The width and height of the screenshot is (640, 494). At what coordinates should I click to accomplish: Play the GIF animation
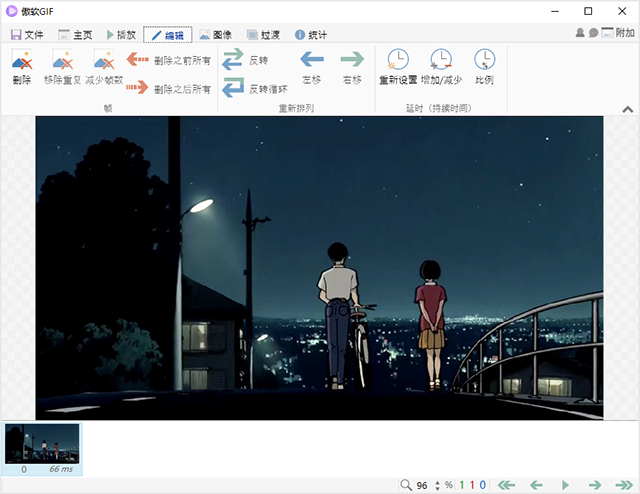pos(565,485)
